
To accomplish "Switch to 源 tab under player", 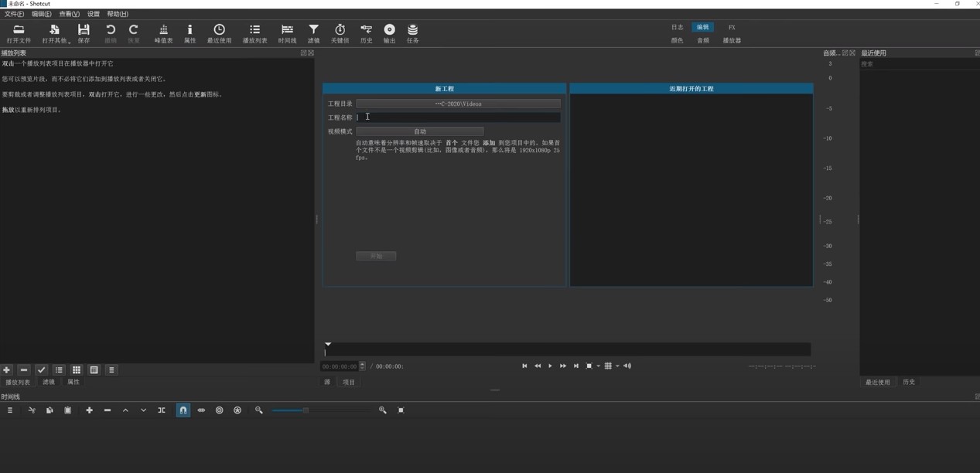I will [x=327, y=382].
